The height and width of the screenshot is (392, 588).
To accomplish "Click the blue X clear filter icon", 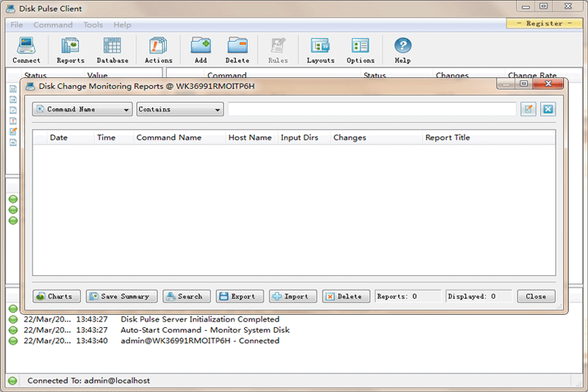I will click(548, 109).
